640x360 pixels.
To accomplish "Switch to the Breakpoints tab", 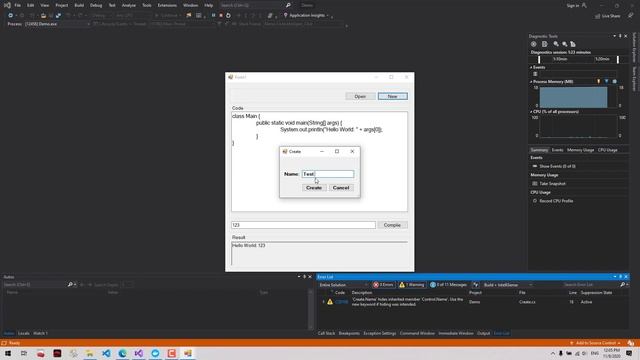I will pos(349,333).
